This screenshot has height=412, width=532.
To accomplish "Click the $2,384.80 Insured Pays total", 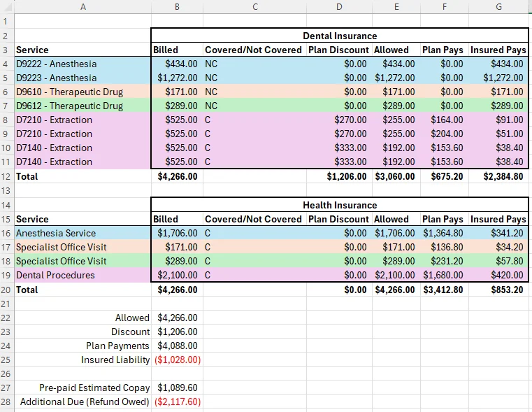I will point(498,176).
